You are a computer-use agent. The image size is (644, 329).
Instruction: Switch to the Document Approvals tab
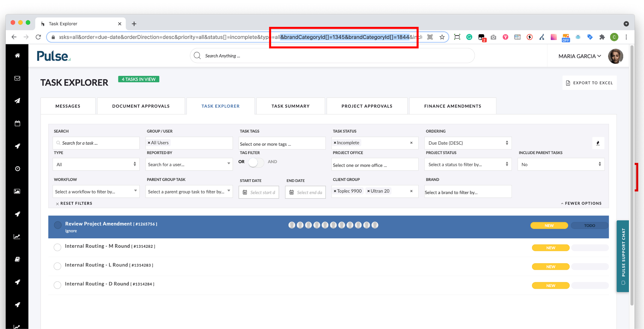141,106
